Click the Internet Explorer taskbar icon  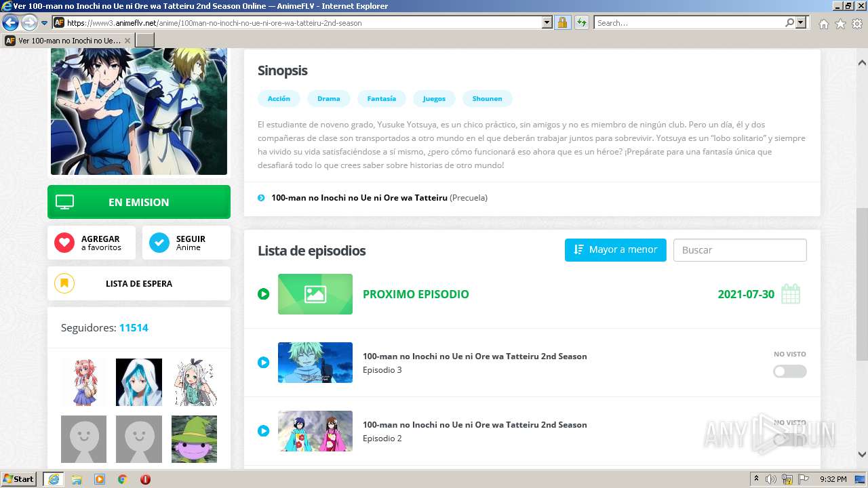click(54, 479)
